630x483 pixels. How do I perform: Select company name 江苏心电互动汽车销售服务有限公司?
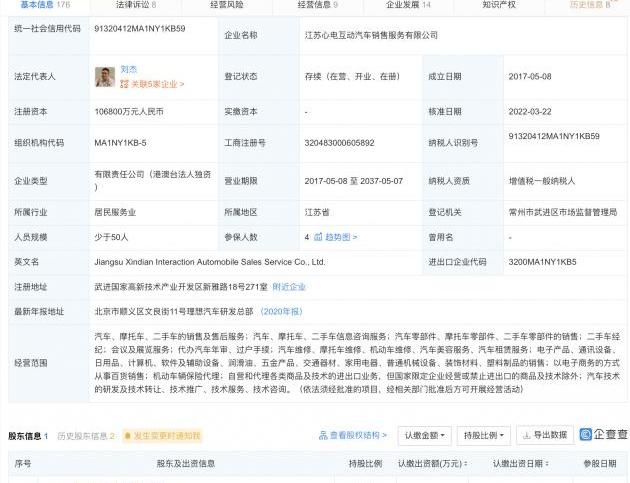pos(371,35)
